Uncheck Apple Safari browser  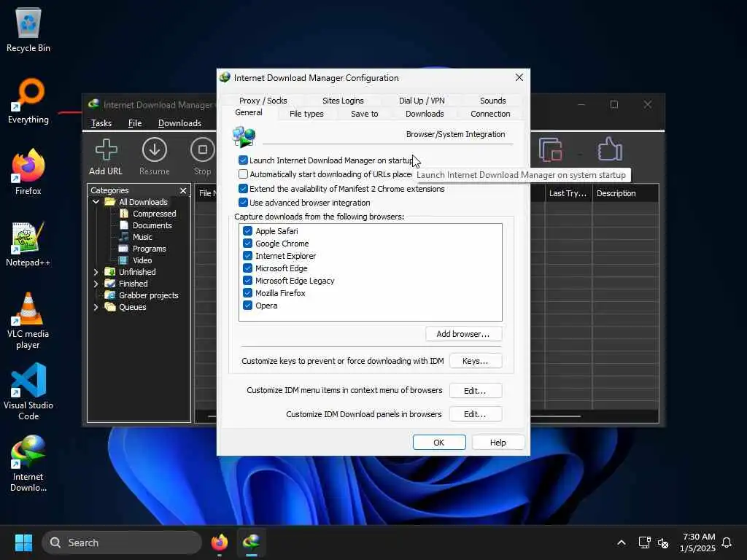coord(247,231)
